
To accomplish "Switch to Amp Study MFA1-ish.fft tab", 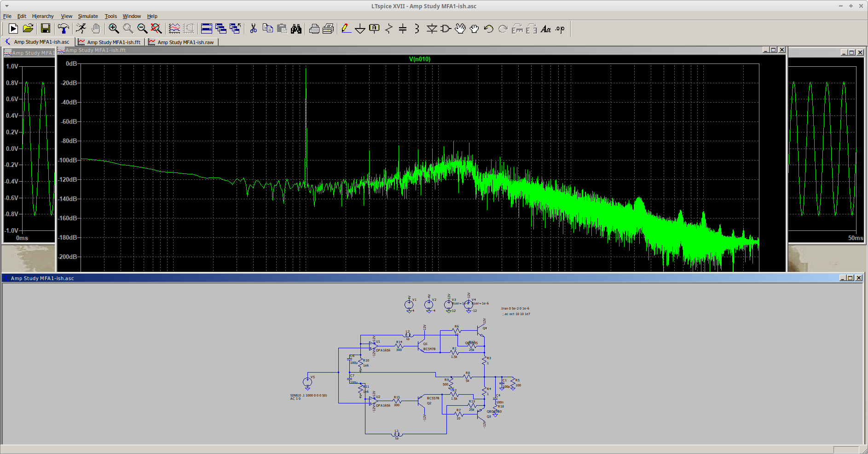I will 110,42.
